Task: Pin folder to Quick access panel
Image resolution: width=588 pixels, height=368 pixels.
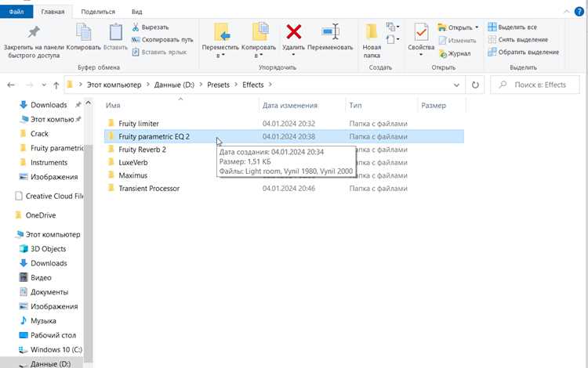Action: pos(34,41)
